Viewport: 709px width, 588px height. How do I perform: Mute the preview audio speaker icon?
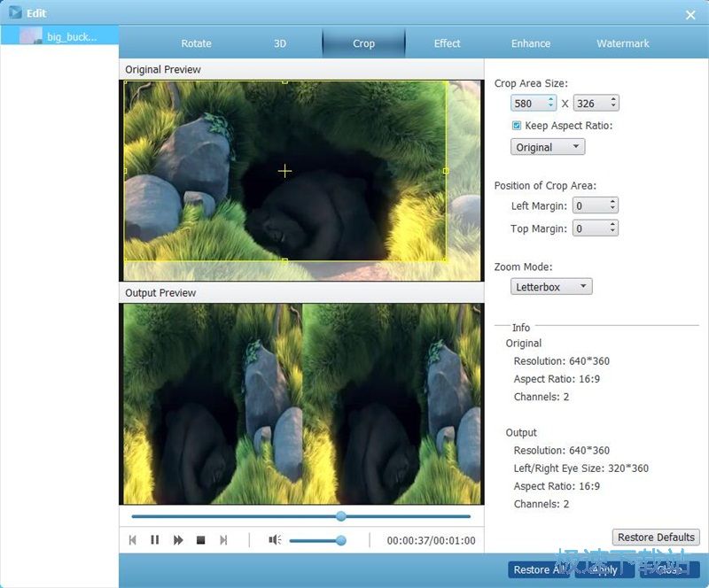(275, 539)
